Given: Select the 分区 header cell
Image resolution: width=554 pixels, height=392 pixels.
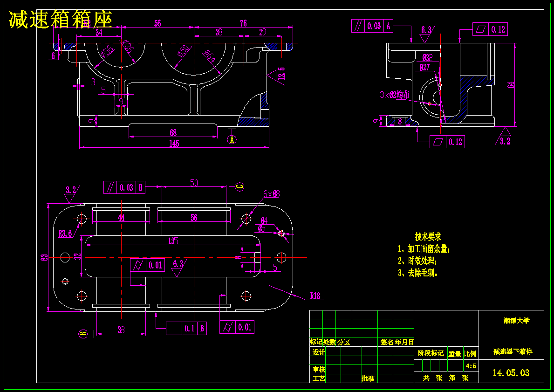Looking at the screenshot, I should coord(344,342).
